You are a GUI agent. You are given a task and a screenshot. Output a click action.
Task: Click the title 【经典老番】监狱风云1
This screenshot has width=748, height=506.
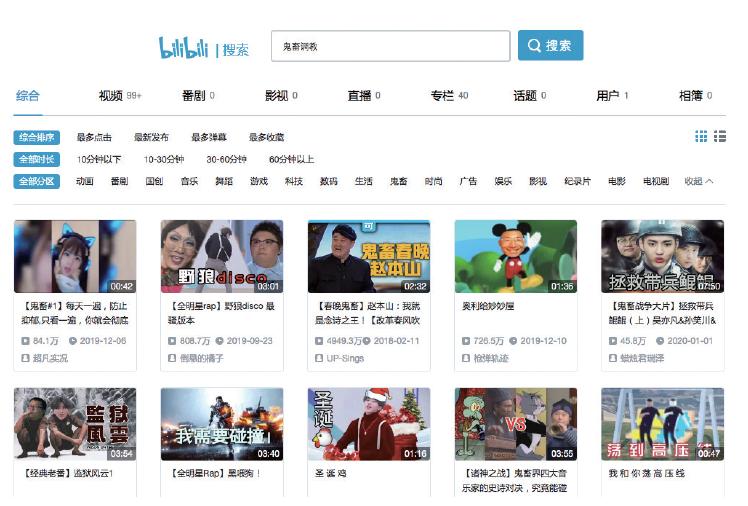pos(68,474)
